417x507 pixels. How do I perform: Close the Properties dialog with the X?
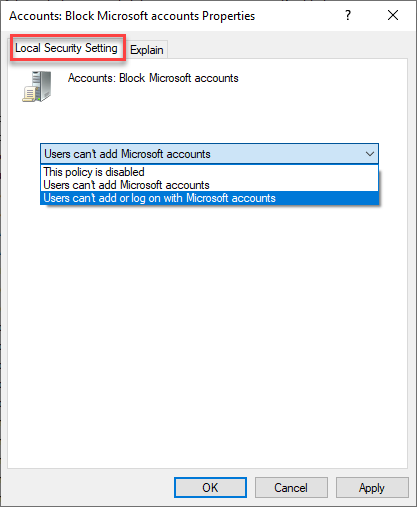[393, 15]
